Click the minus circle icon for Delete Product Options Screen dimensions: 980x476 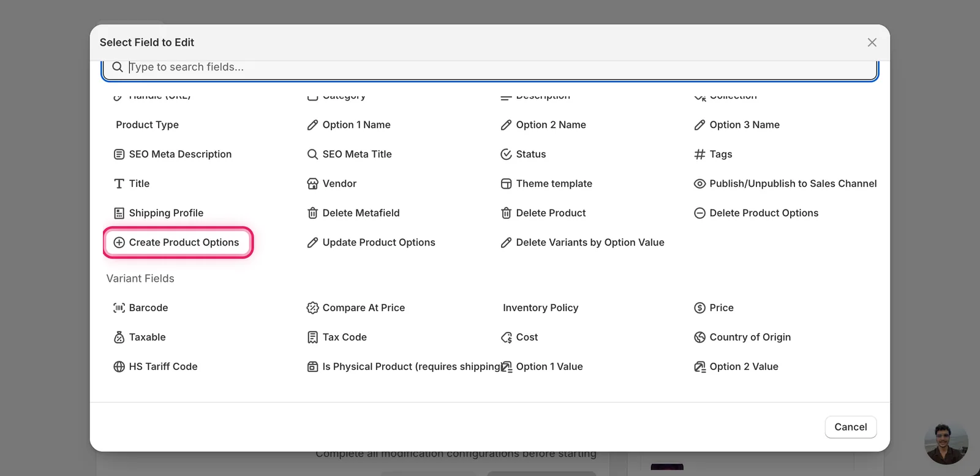coord(699,213)
